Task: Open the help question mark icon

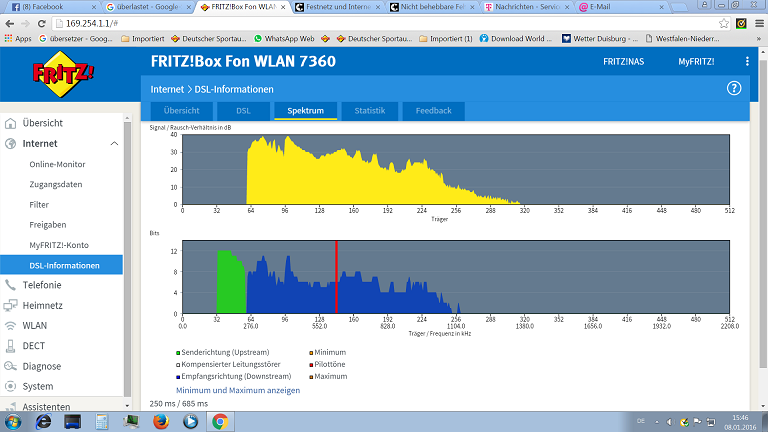Action: click(734, 88)
